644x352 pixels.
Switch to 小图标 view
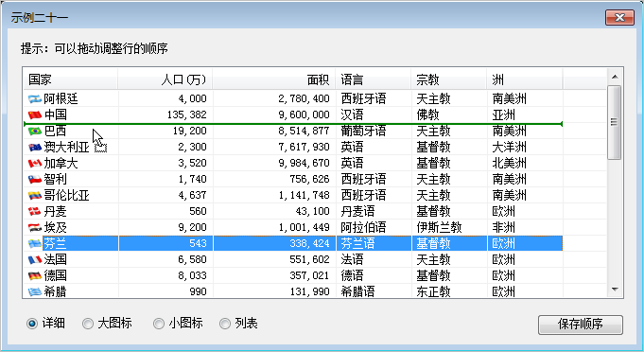coord(159,324)
